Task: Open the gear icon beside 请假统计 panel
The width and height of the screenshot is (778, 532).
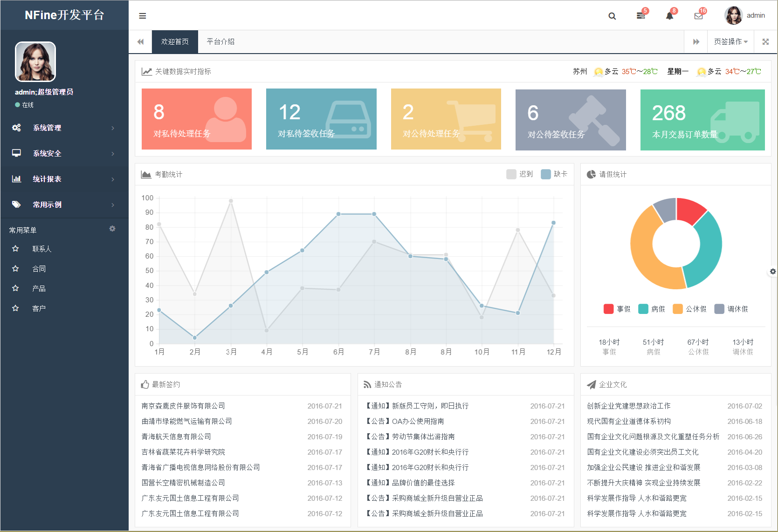Action: (x=772, y=271)
